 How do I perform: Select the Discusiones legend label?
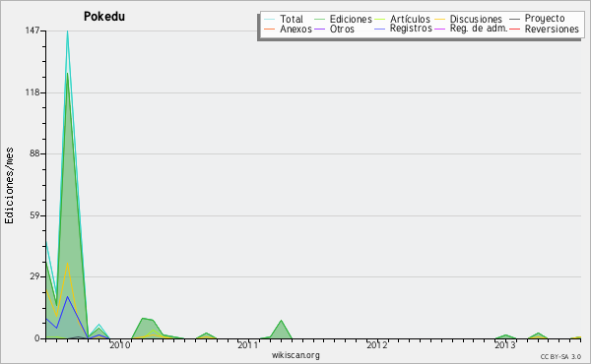coord(476,19)
